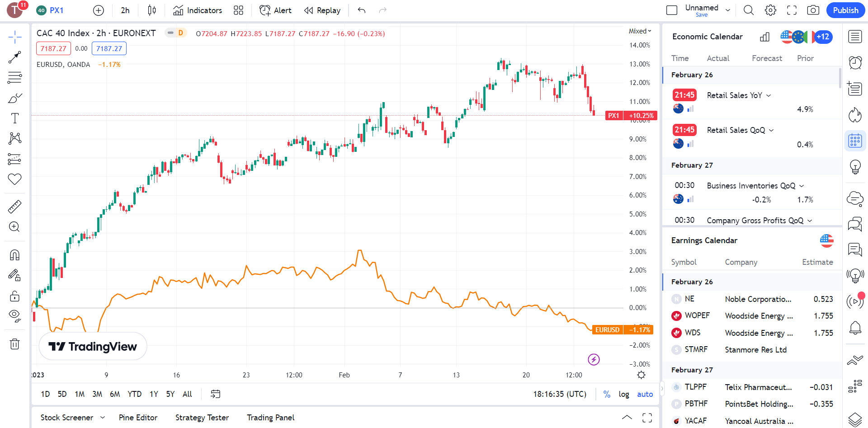Image resolution: width=868 pixels, height=428 pixels.
Task: Select the All time range
Action: pos(187,394)
